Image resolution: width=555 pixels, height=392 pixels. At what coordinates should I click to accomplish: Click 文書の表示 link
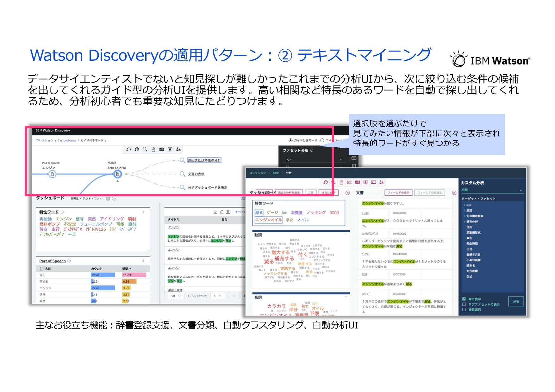pos(196,174)
